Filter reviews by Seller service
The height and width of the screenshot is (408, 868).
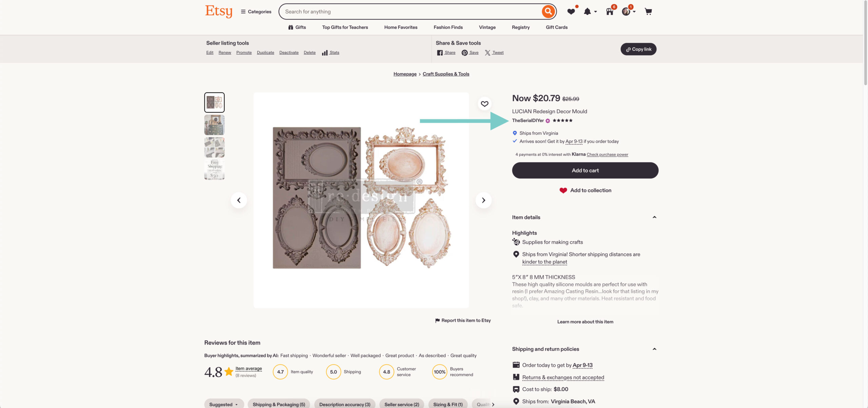click(401, 404)
